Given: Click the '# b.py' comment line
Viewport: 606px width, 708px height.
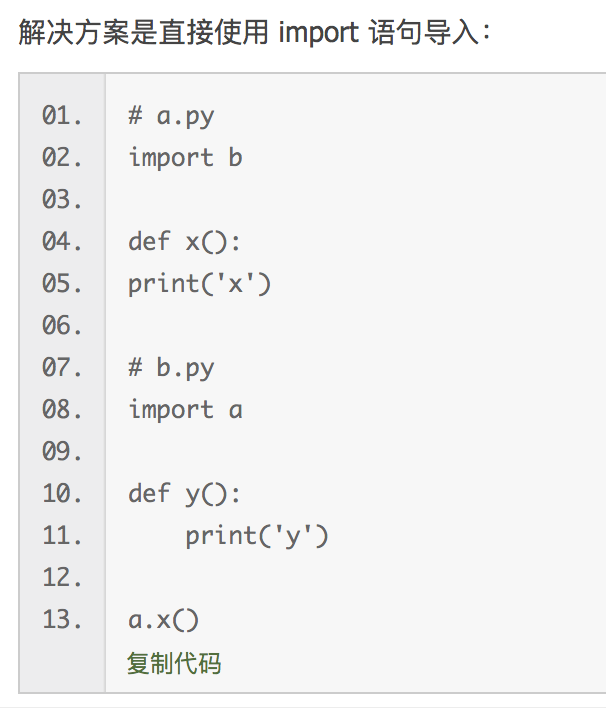Looking at the screenshot, I should click(x=171, y=368).
